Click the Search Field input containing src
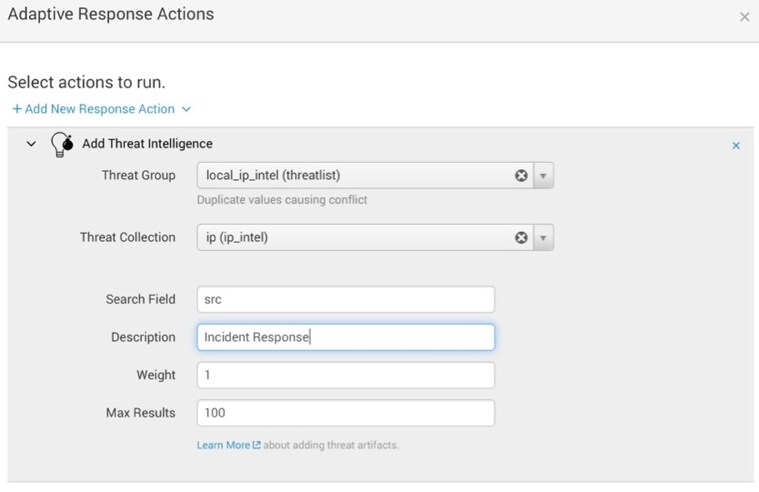759x492 pixels. pos(346,299)
